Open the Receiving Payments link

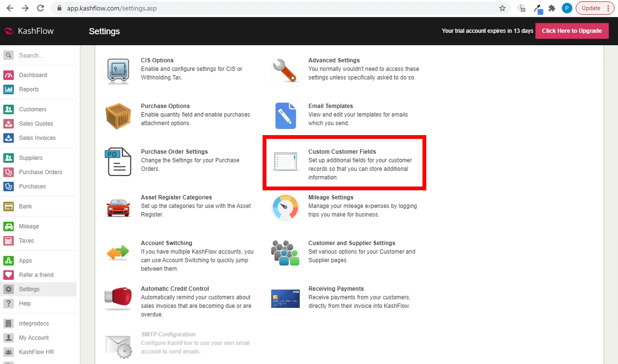point(336,289)
